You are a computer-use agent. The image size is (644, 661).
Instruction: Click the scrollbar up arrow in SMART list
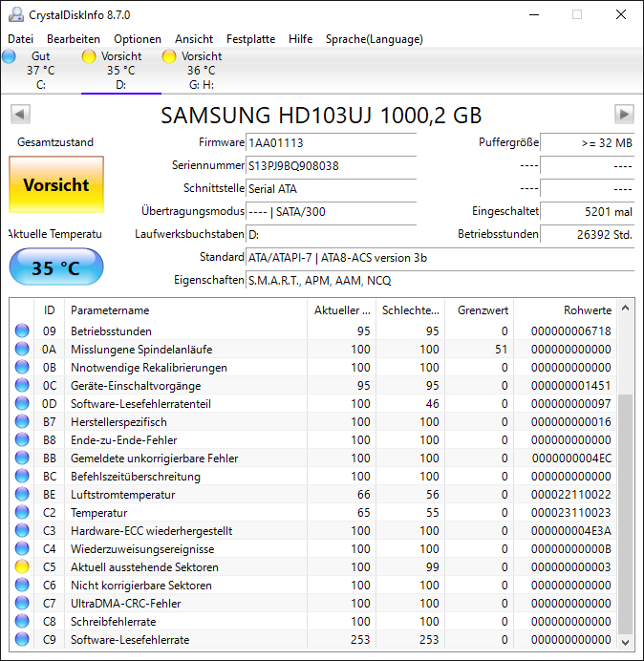pyautogui.click(x=626, y=308)
